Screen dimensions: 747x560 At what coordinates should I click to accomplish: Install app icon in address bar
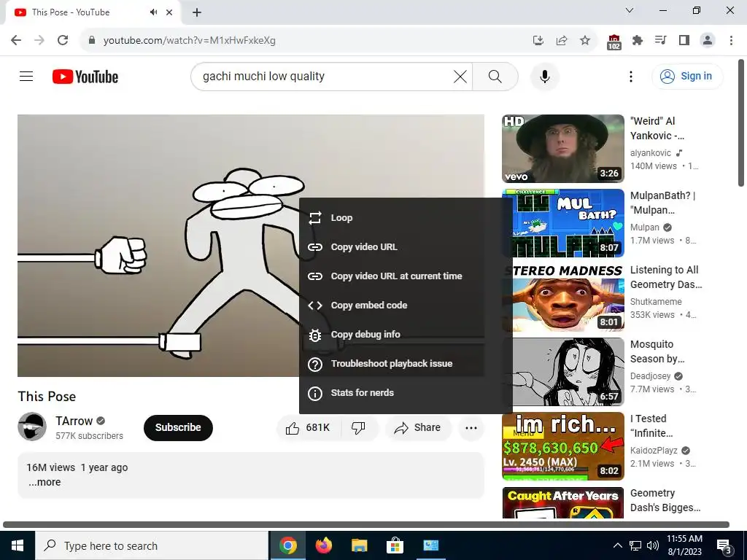click(538, 41)
